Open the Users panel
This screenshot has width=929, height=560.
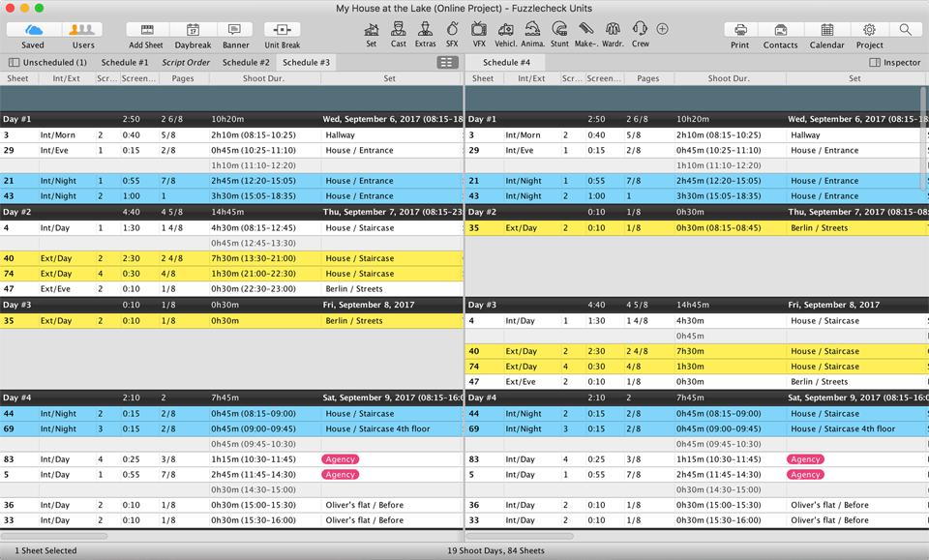click(82, 30)
